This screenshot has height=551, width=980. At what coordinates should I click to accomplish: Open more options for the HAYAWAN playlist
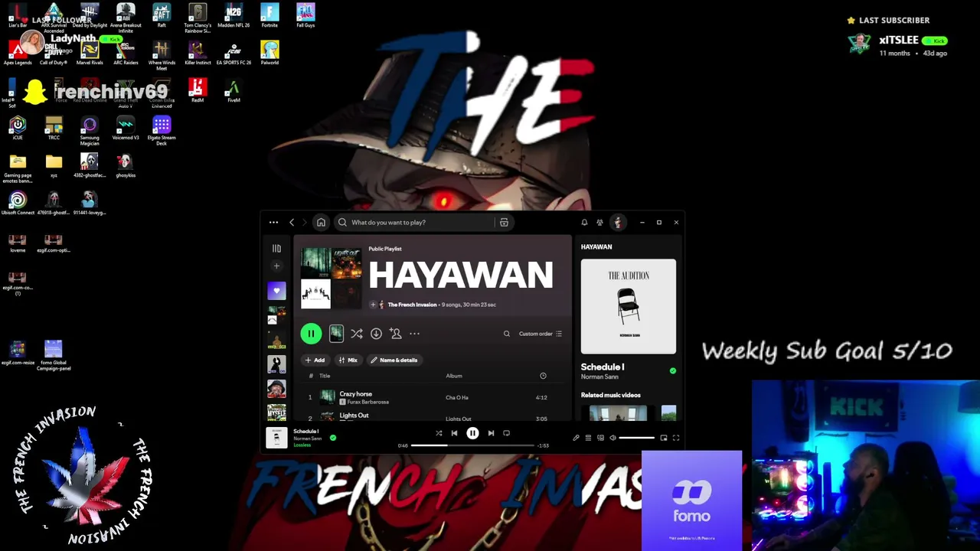(x=414, y=334)
